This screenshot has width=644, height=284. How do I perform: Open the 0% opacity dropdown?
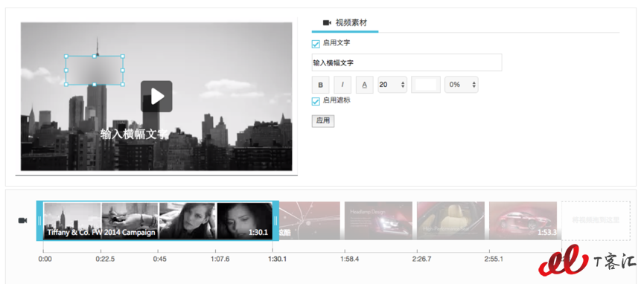coord(462,85)
